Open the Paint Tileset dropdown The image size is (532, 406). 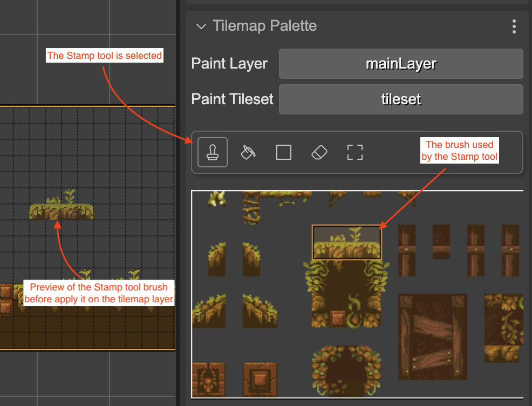[401, 99]
